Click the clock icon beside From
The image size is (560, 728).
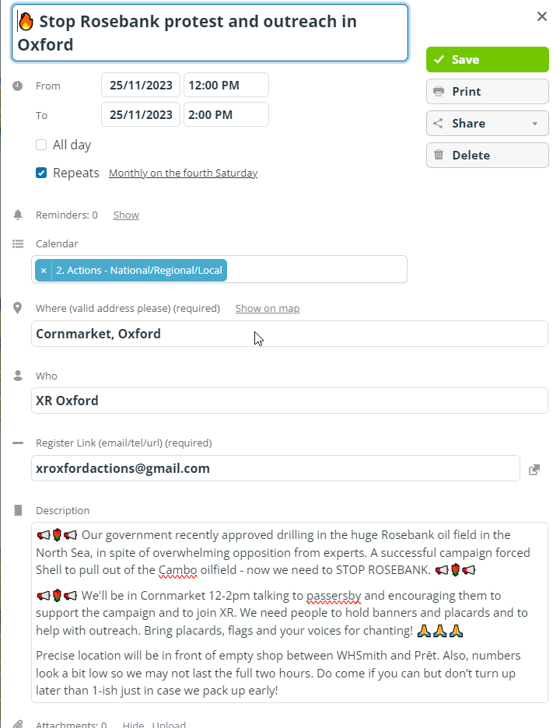tap(18, 86)
